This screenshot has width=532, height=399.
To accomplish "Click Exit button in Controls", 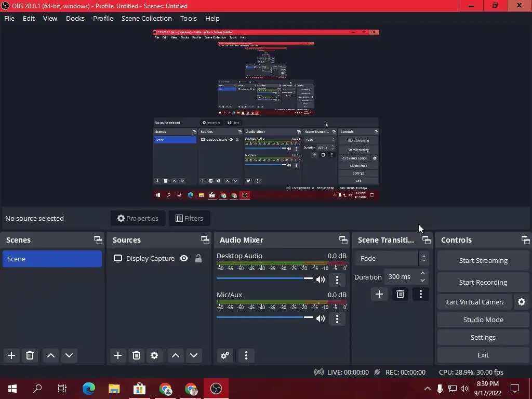I will point(483,355).
